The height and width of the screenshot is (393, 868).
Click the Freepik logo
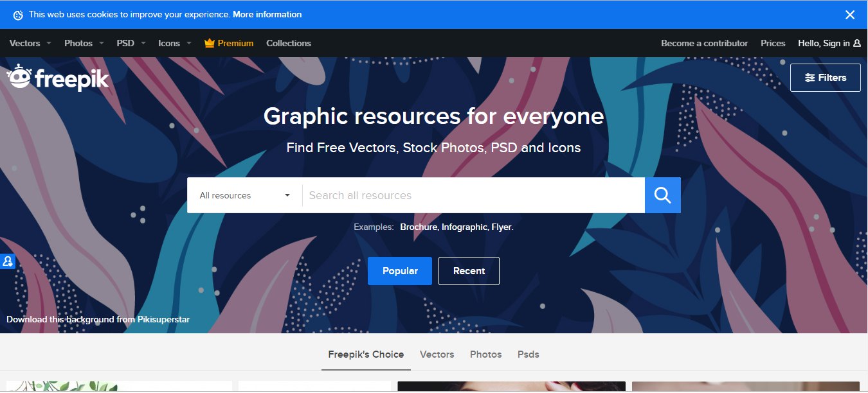58,78
